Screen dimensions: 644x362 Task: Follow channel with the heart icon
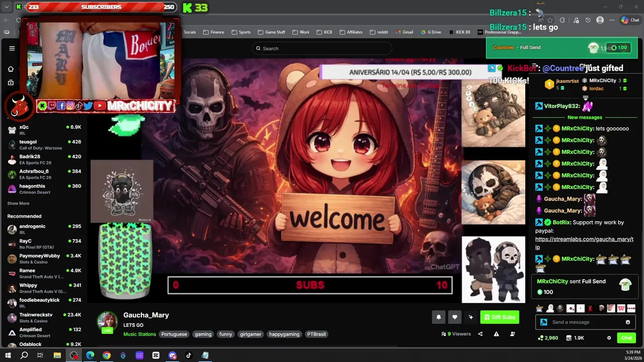[x=454, y=317]
